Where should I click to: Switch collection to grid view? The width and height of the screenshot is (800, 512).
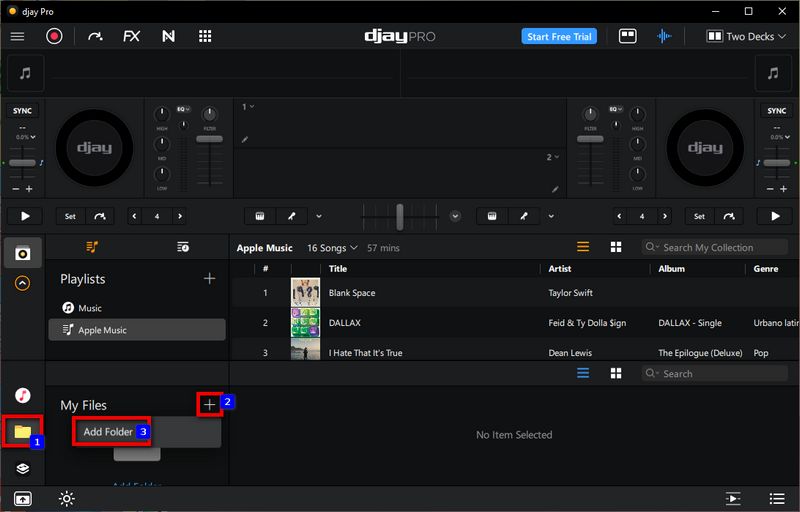click(616, 247)
